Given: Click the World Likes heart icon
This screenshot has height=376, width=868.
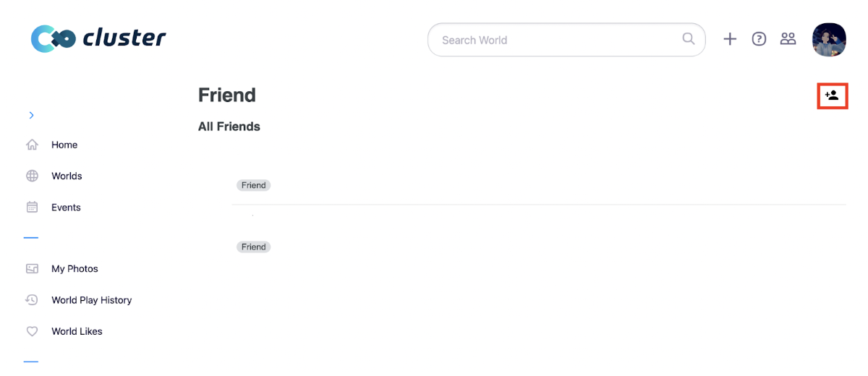Looking at the screenshot, I should (x=32, y=331).
